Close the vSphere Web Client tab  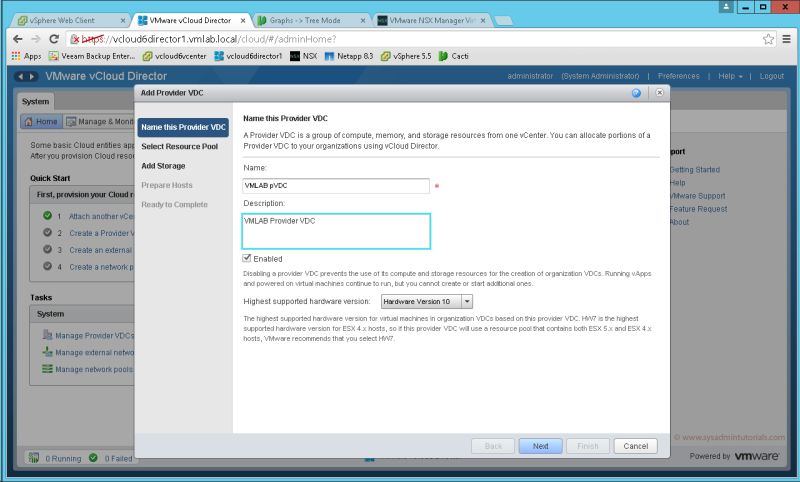[x=123, y=20]
